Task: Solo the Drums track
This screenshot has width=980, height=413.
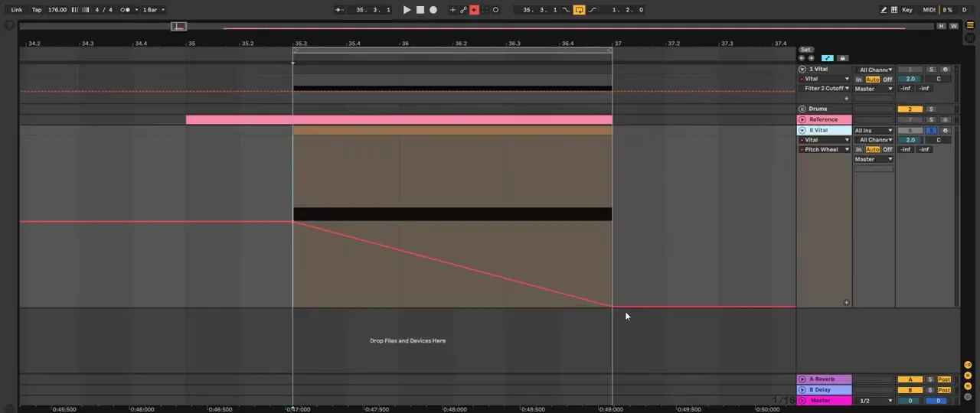Action: [932, 109]
